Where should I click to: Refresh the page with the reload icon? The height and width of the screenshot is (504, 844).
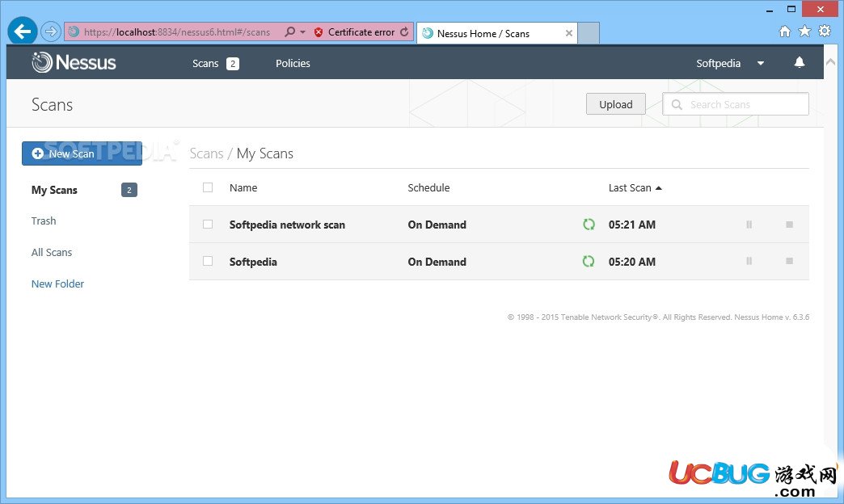click(x=404, y=31)
